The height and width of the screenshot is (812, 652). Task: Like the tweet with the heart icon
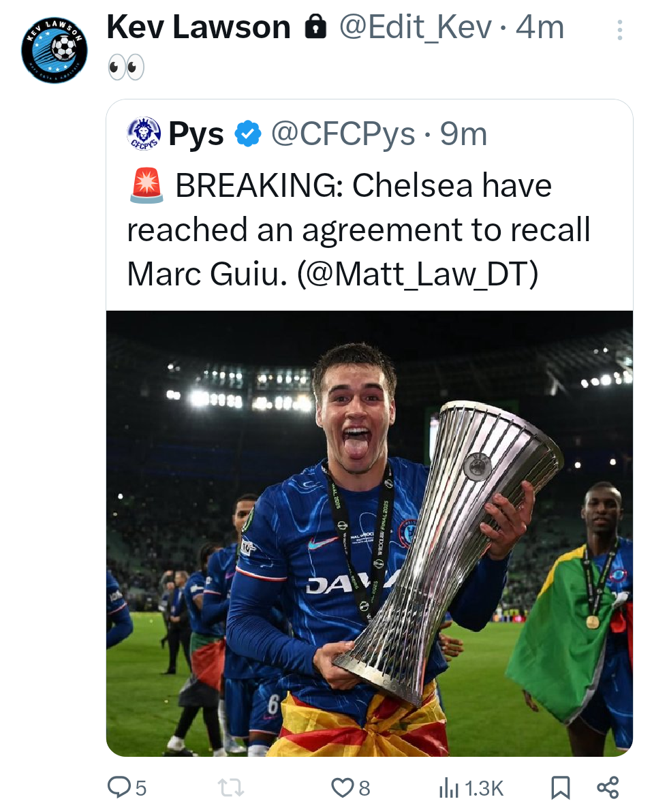click(x=341, y=788)
